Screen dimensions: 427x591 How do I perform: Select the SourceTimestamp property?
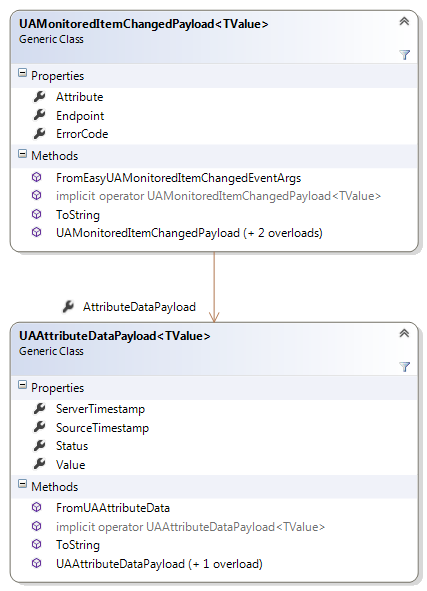tap(102, 428)
